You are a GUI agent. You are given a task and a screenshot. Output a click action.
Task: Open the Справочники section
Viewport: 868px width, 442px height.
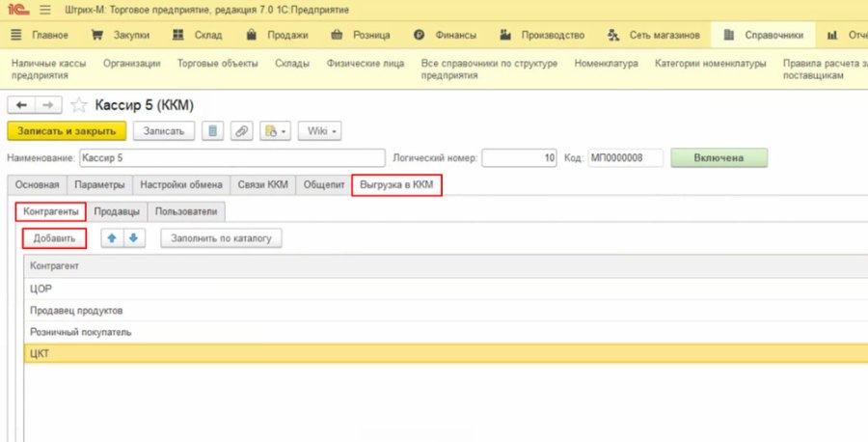click(x=764, y=35)
